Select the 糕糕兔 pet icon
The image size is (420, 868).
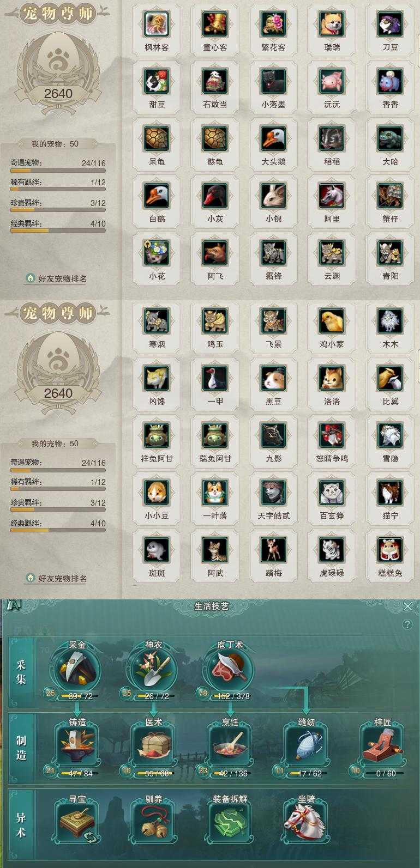tap(390, 550)
